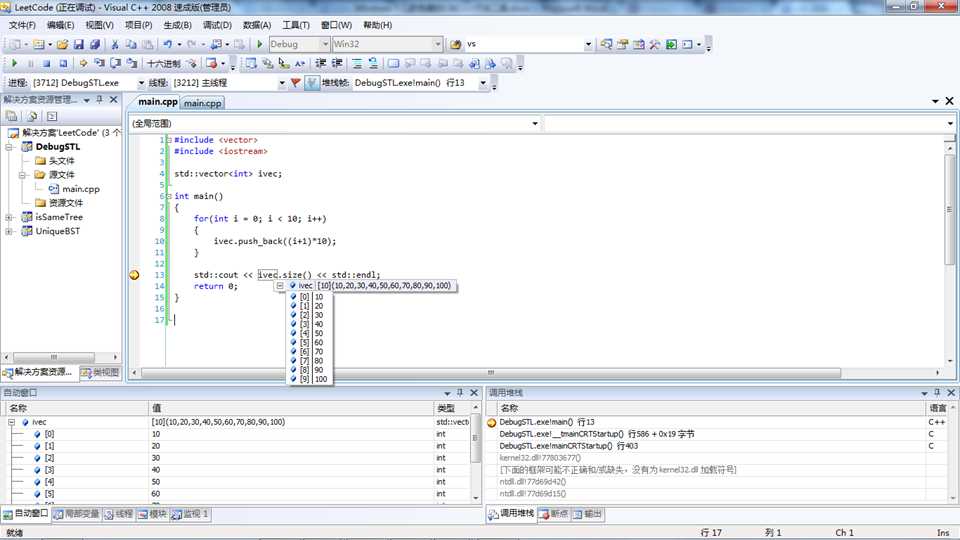Image resolution: width=960 pixels, height=540 pixels.
Task: Open the process dropdown showing DebugSTL.exe
Action: tap(141, 83)
